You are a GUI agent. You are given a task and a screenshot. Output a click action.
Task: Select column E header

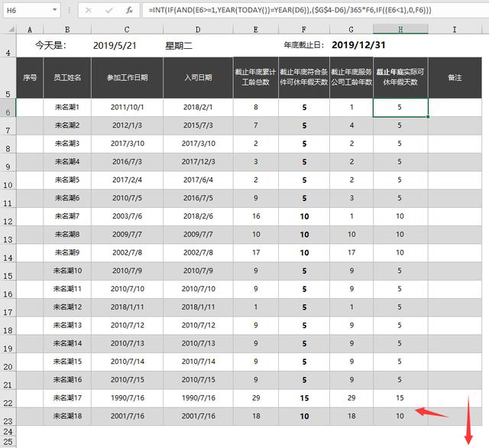[x=255, y=29]
